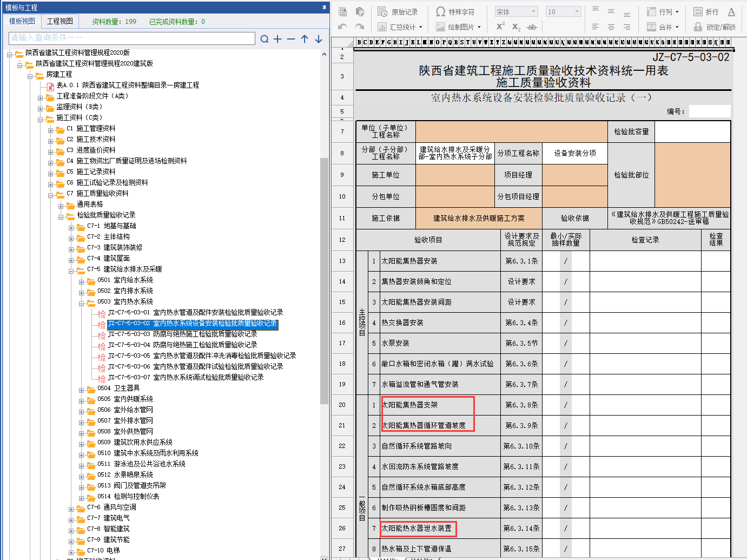Click the center horizontal alignment icon
747x560 pixels.
pos(611,27)
